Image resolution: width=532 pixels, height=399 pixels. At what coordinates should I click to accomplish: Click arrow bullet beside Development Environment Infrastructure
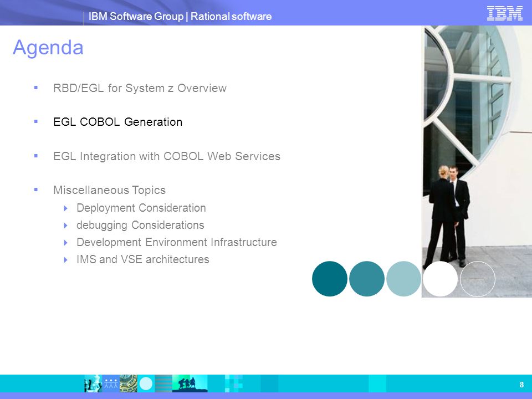66,243
